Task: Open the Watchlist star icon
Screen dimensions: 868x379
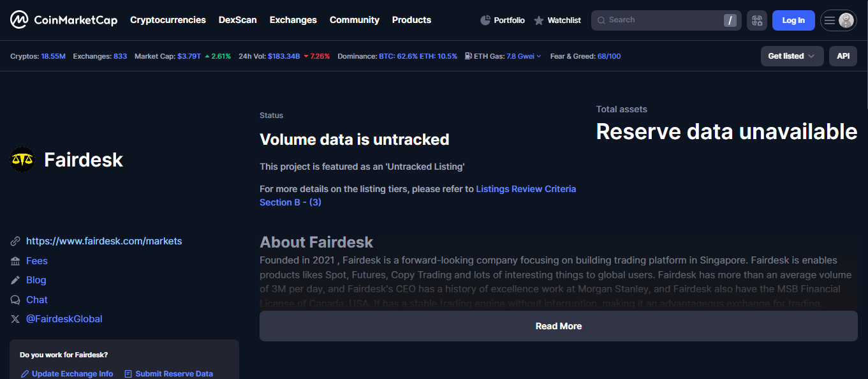Action: pyautogui.click(x=539, y=20)
